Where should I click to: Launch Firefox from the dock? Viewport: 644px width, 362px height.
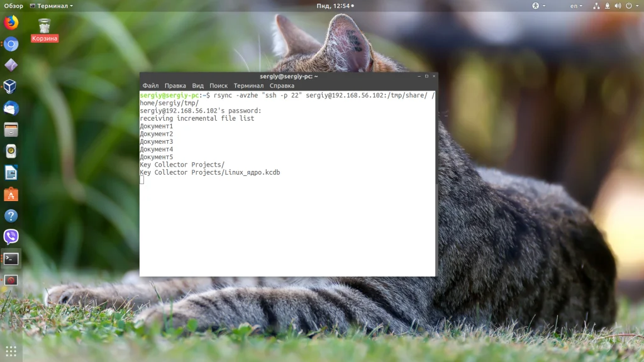click(x=11, y=22)
